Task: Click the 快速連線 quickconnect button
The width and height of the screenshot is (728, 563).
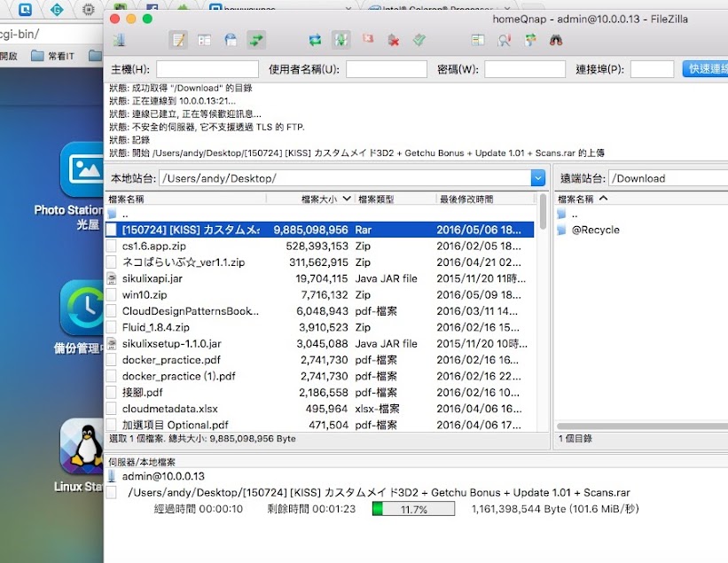Action: click(x=706, y=69)
